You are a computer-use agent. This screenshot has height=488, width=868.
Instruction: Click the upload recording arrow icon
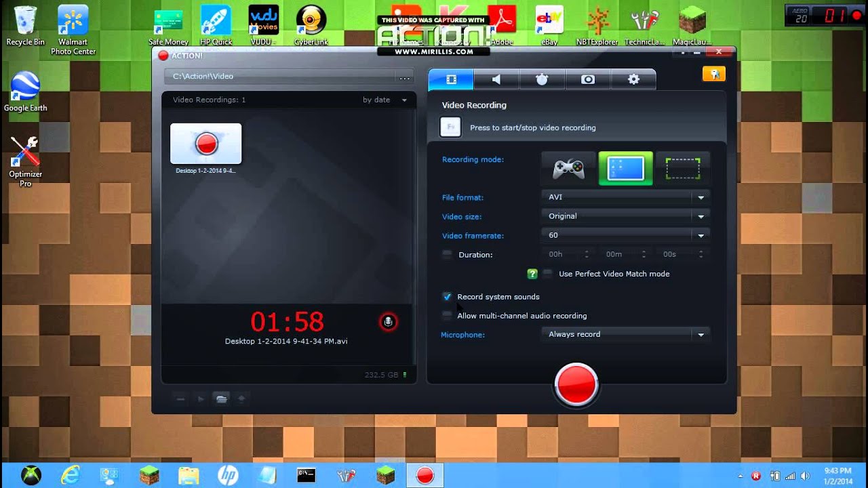tap(241, 399)
